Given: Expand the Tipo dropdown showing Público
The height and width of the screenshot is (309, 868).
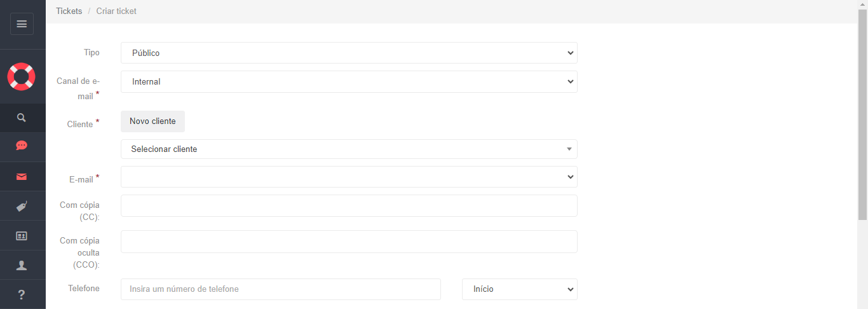Looking at the screenshot, I should click(x=349, y=53).
